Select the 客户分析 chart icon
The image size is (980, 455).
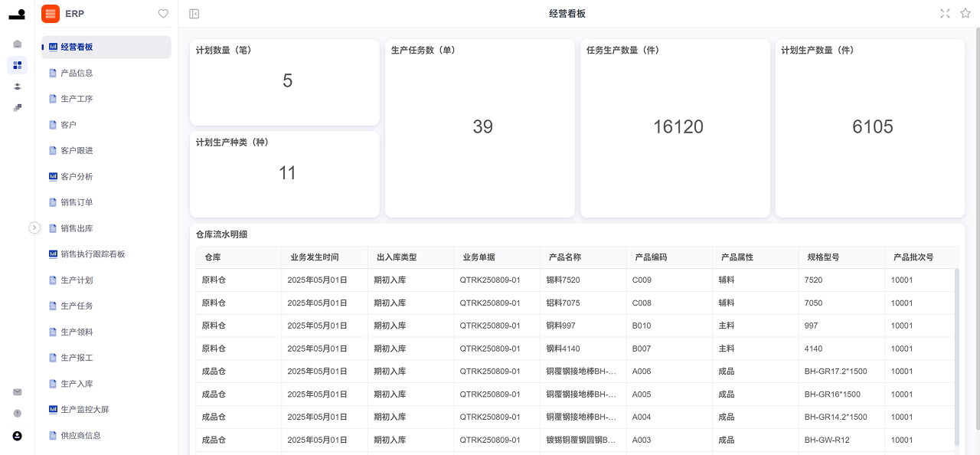[51, 176]
